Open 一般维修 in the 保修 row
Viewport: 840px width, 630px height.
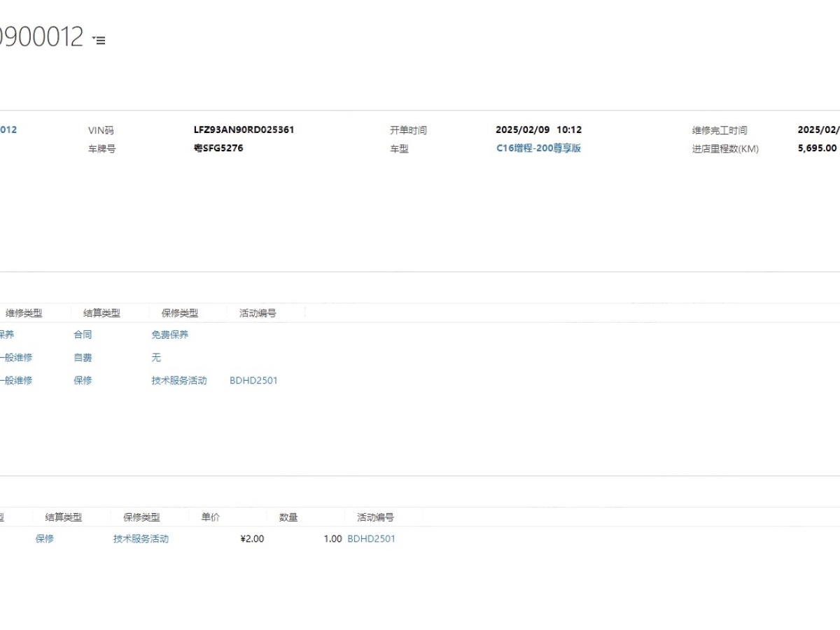click(x=15, y=381)
